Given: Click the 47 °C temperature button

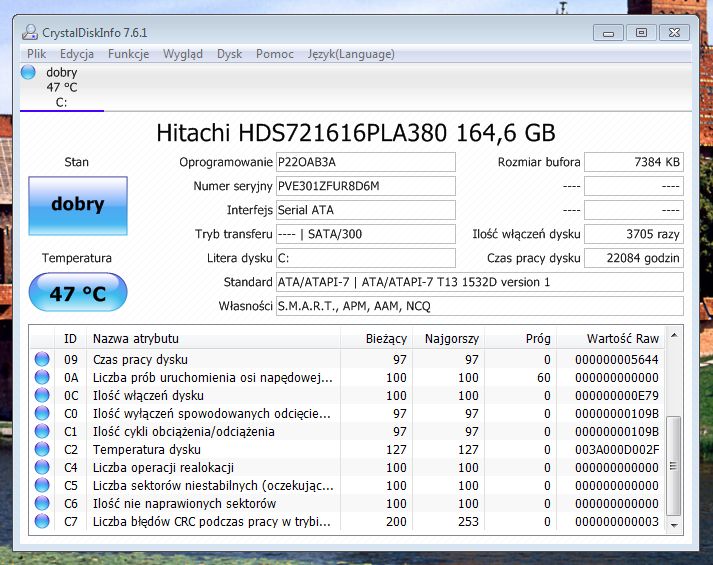Looking at the screenshot, I should click(x=78, y=292).
